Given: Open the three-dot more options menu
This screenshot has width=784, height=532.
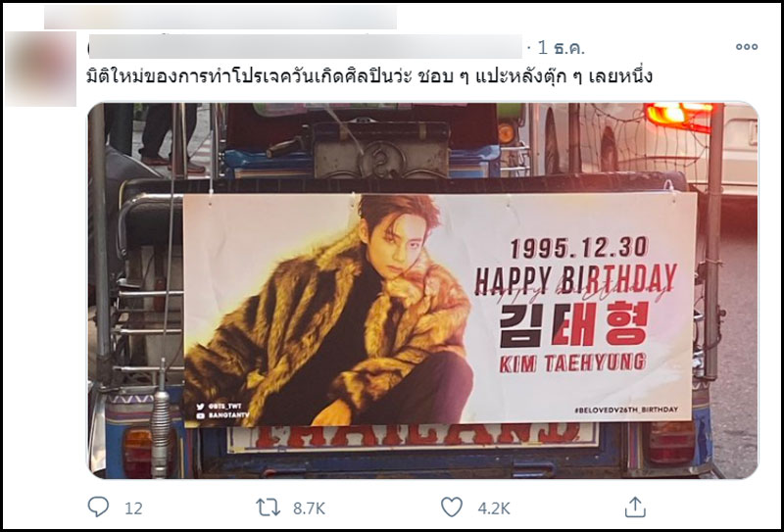Looking at the screenshot, I should (x=747, y=47).
